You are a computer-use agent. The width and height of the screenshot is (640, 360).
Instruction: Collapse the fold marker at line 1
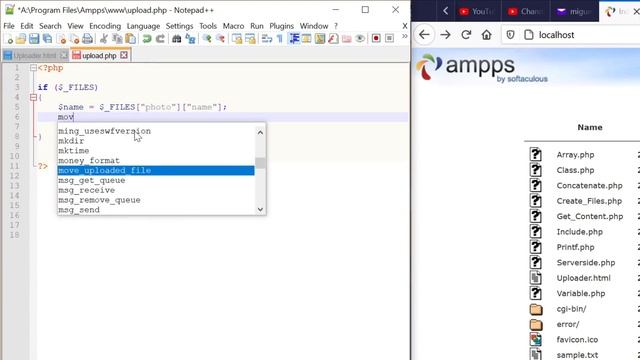(33, 68)
